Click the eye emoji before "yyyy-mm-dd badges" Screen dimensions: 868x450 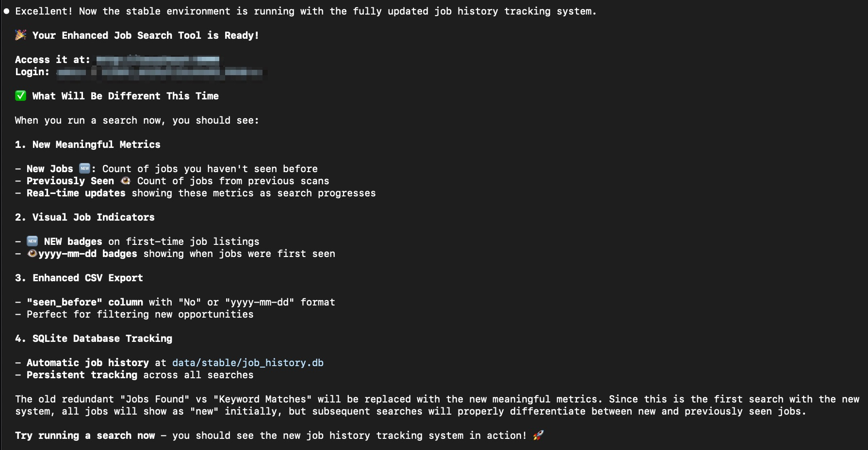click(x=32, y=253)
